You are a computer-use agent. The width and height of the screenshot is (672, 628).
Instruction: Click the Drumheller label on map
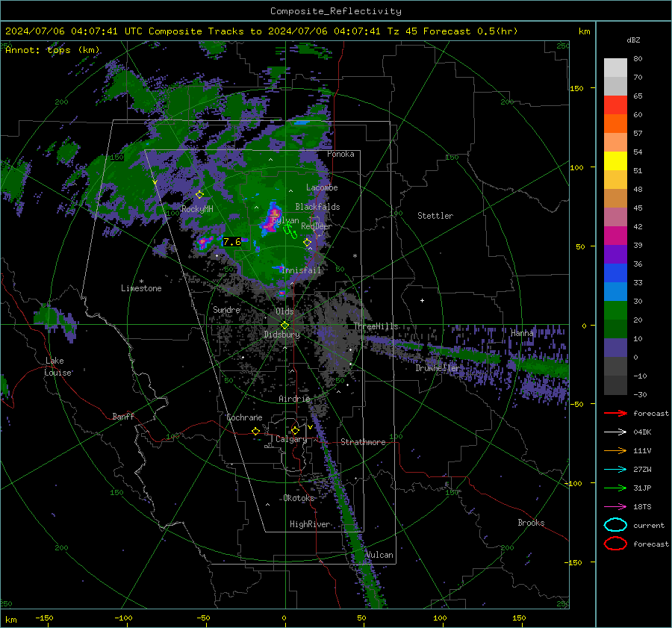438,368
